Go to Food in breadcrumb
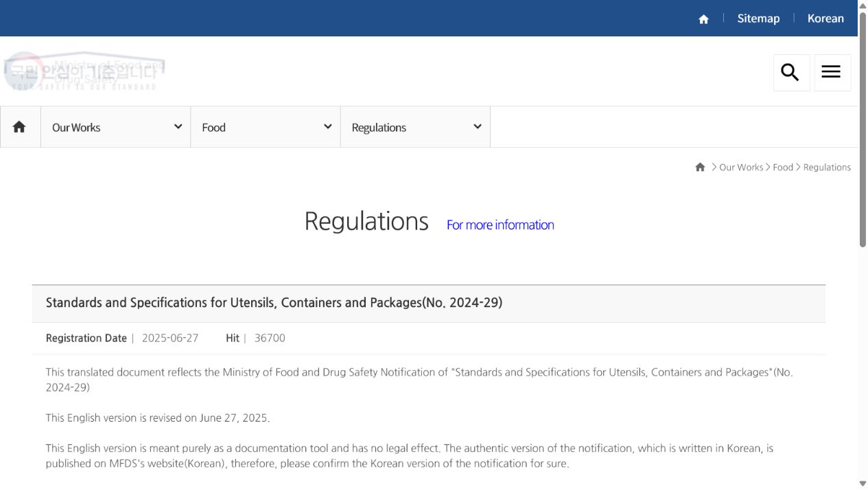The image size is (868, 489). click(x=783, y=167)
